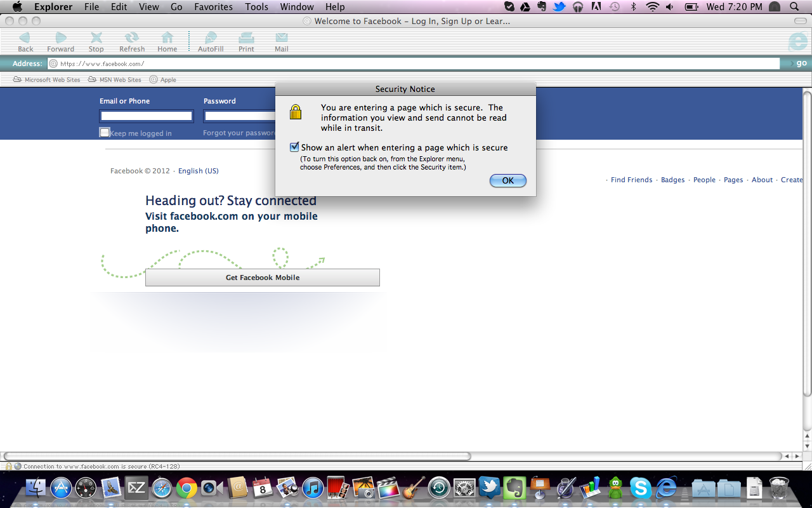The height and width of the screenshot is (508, 812).
Task: Click the Get Facebook Mobile button
Action: pyautogui.click(x=263, y=277)
